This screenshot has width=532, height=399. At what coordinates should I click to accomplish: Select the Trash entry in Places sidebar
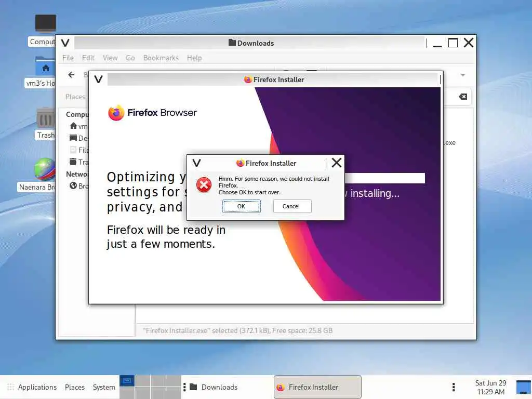[79, 162]
